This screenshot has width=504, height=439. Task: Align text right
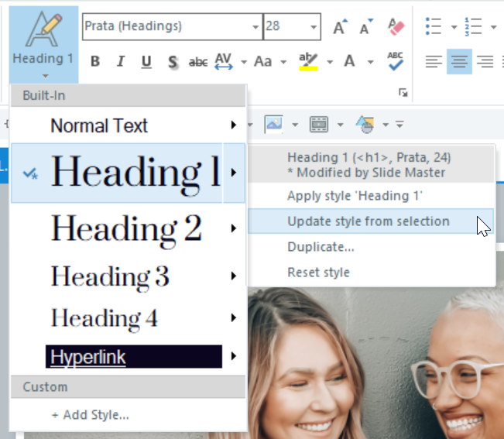click(x=485, y=61)
